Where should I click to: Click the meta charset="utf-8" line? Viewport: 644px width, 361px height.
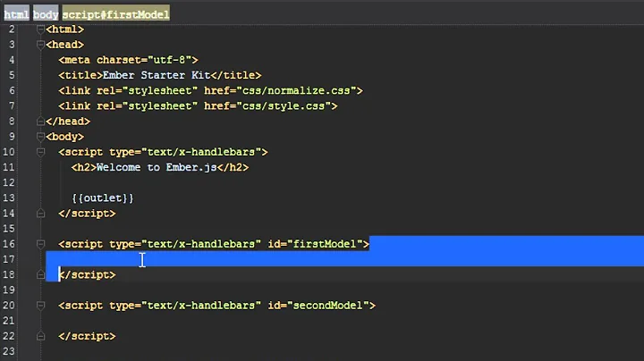pos(128,60)
